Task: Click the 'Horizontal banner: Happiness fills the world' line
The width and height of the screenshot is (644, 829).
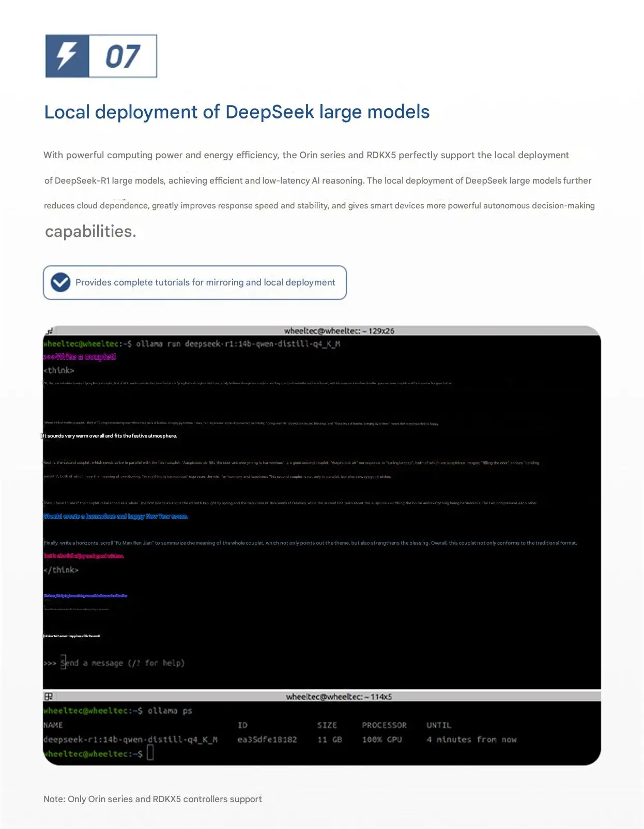Action: click(x=72, y=636)
